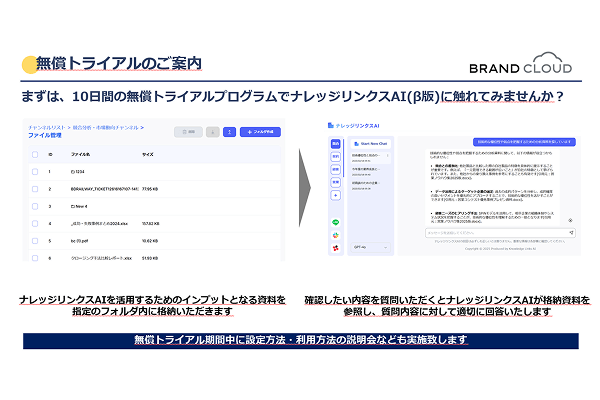Tick the select-all checkbox in table header
The height and width of the screenshot is (400, 600).
click(x=35, y=154)
